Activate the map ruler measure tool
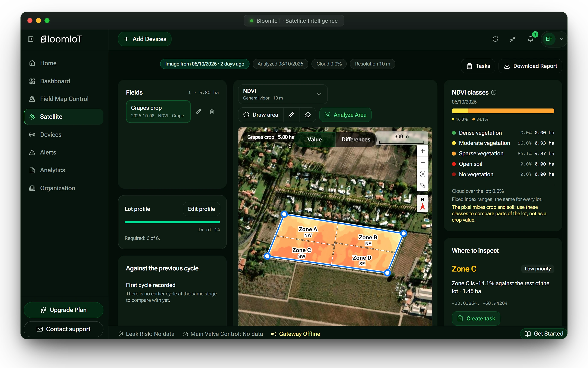588x368 pixels. (423, 186)
